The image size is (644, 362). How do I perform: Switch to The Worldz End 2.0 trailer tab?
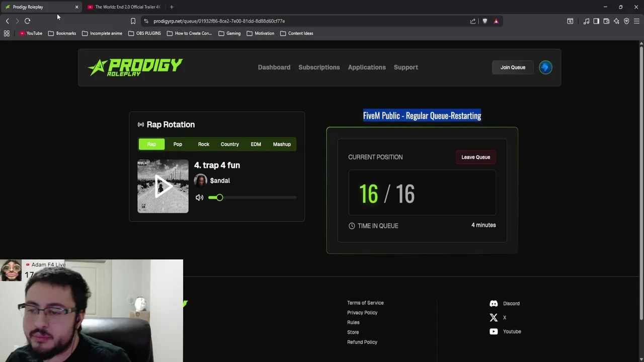(124, 7)
